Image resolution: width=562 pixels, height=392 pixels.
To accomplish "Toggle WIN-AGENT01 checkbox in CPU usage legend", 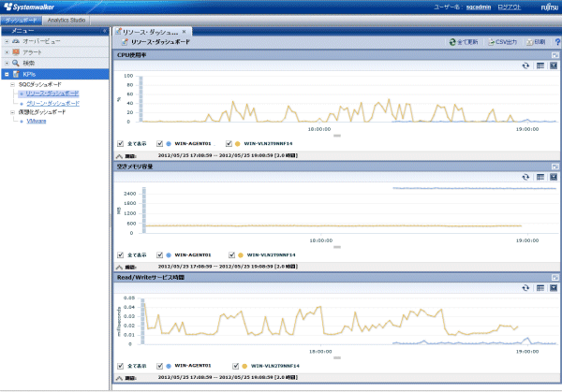I will 159,143.
